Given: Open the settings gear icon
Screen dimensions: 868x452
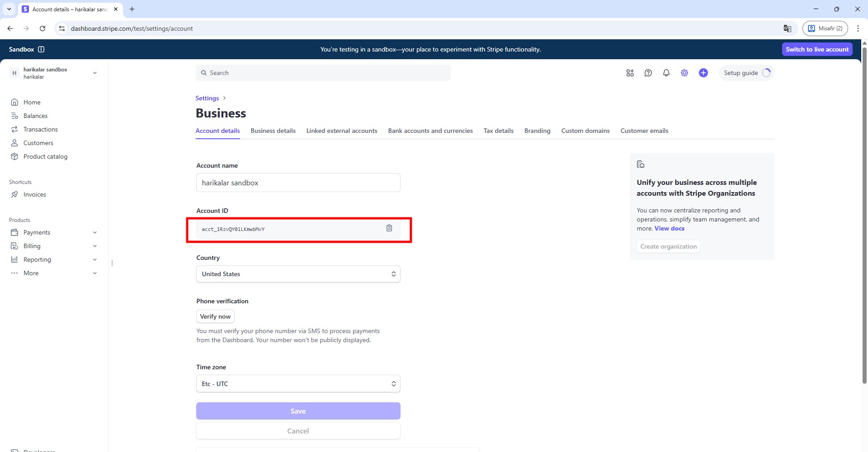Looking at the screenshot, I should point(684,73).
